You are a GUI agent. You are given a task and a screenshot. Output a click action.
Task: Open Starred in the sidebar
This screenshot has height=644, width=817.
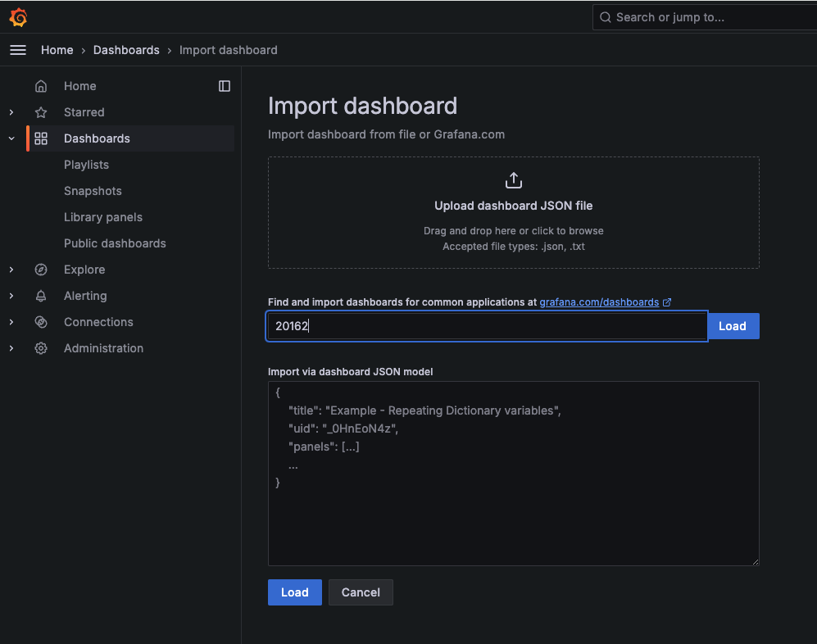tap(84, 112)
